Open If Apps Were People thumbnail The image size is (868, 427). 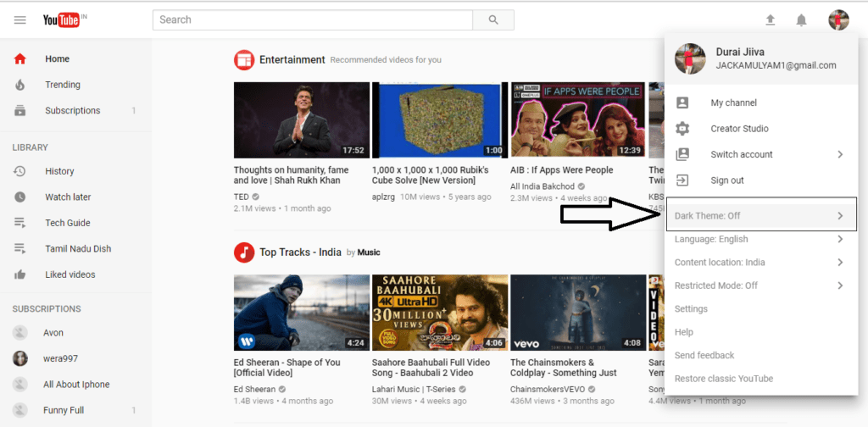[x=578, y=120]
